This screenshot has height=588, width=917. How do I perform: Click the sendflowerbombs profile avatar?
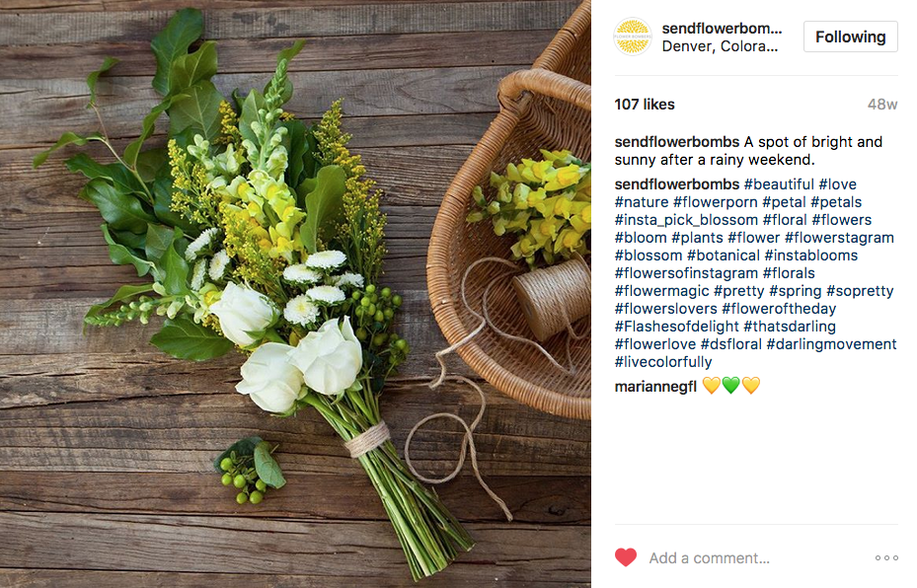tap(632, 37)
